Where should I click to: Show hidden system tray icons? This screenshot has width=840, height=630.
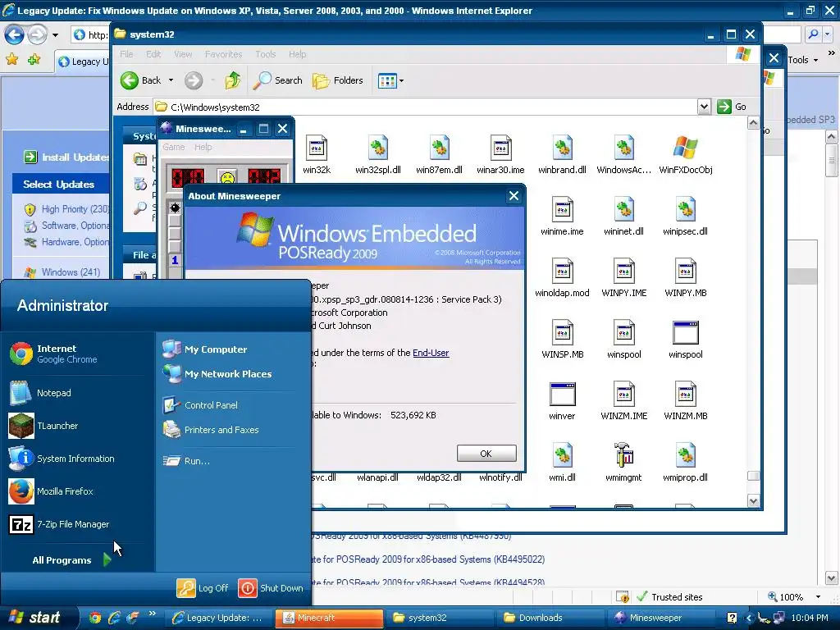pyautogui.click(x=749, y=618)
